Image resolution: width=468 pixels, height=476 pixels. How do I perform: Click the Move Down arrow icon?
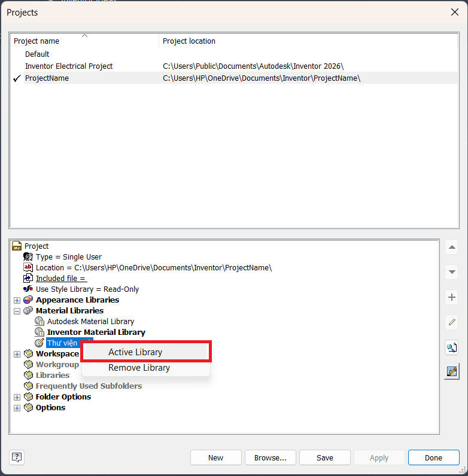452,272
